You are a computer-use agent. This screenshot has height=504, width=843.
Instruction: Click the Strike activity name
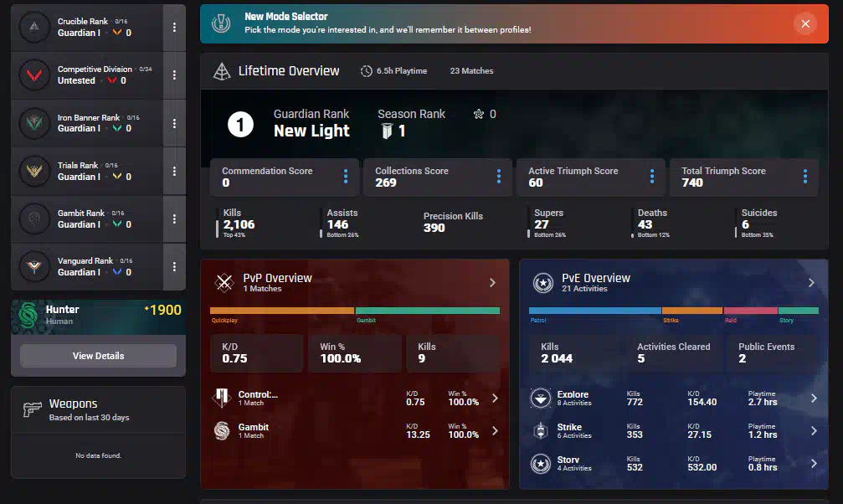click(x=569, y=427)
